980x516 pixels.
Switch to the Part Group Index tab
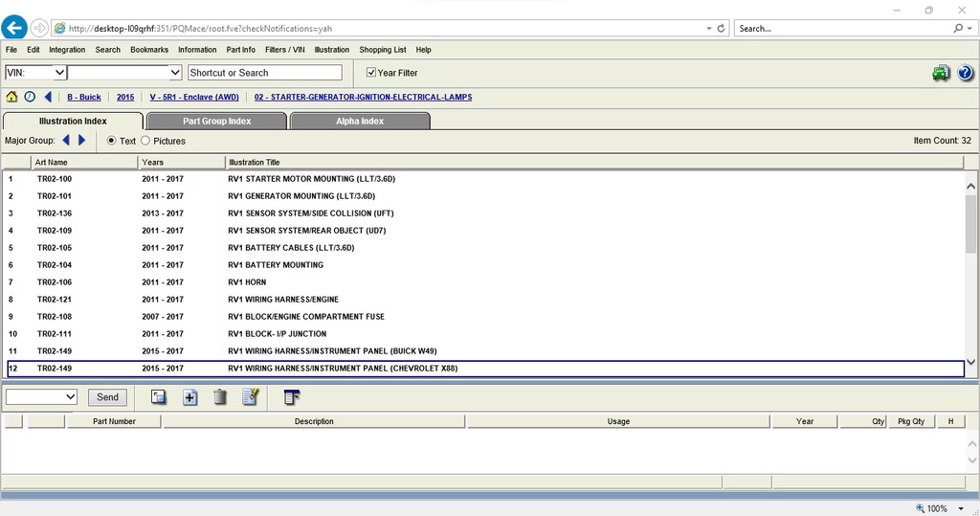coord(216,122)
